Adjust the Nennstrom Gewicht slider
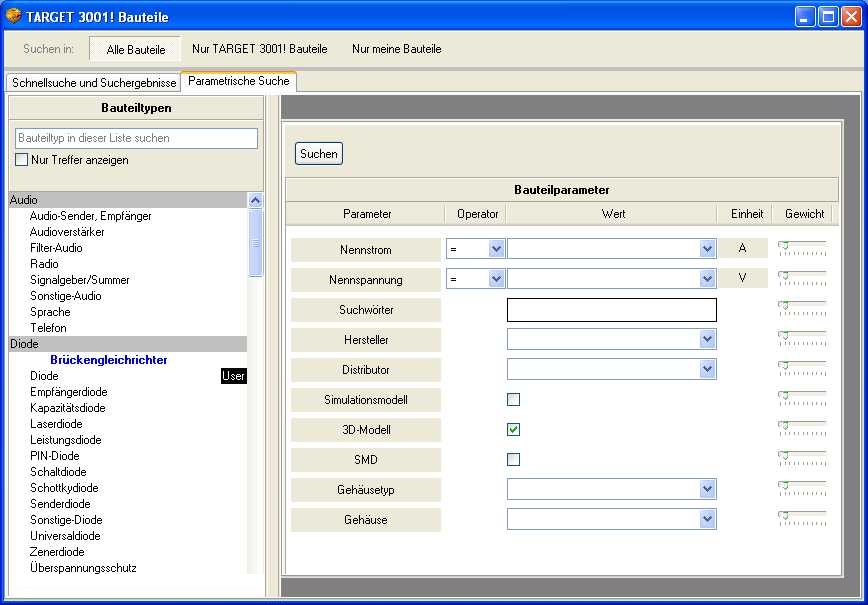Screen dimensions: 868x605 coord(784,246)
